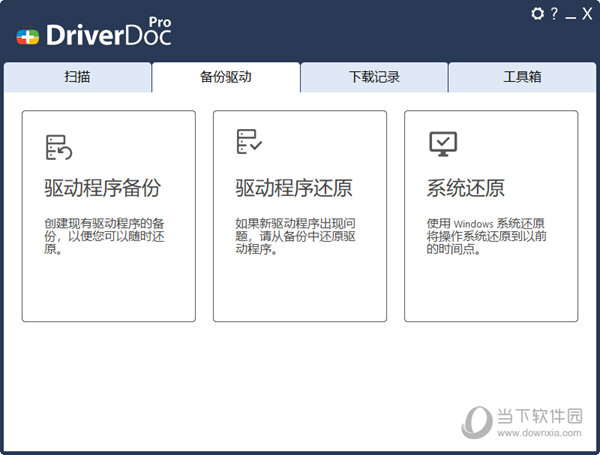Click description text 使用 Windows 系统还原

point(486,236)
